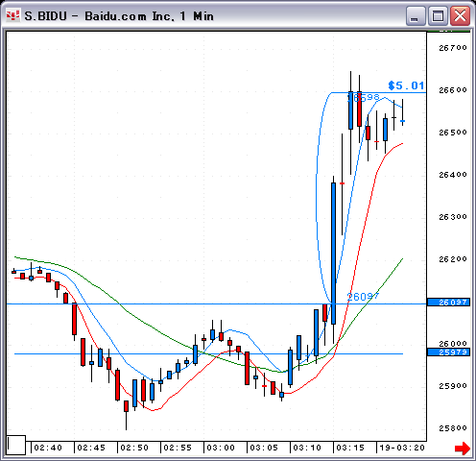Screen dimensions: 476x461
Task: Click the $5.01 profit label
Action: (406, 85)
